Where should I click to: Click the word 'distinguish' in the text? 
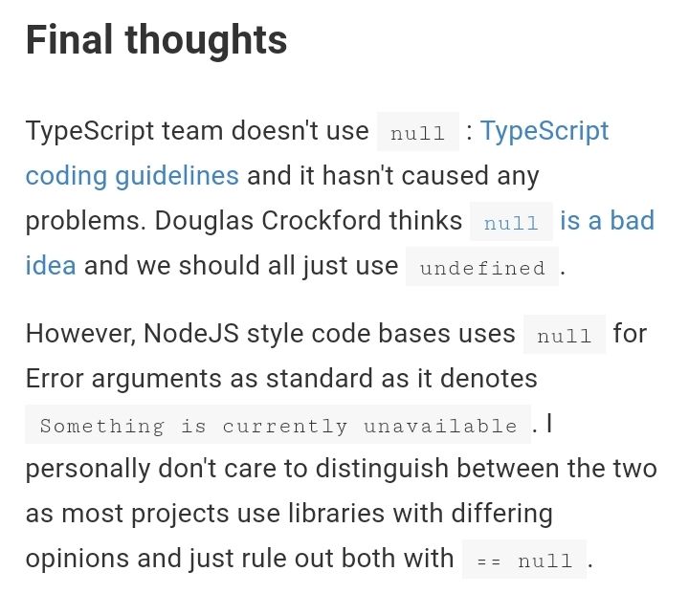382,469
